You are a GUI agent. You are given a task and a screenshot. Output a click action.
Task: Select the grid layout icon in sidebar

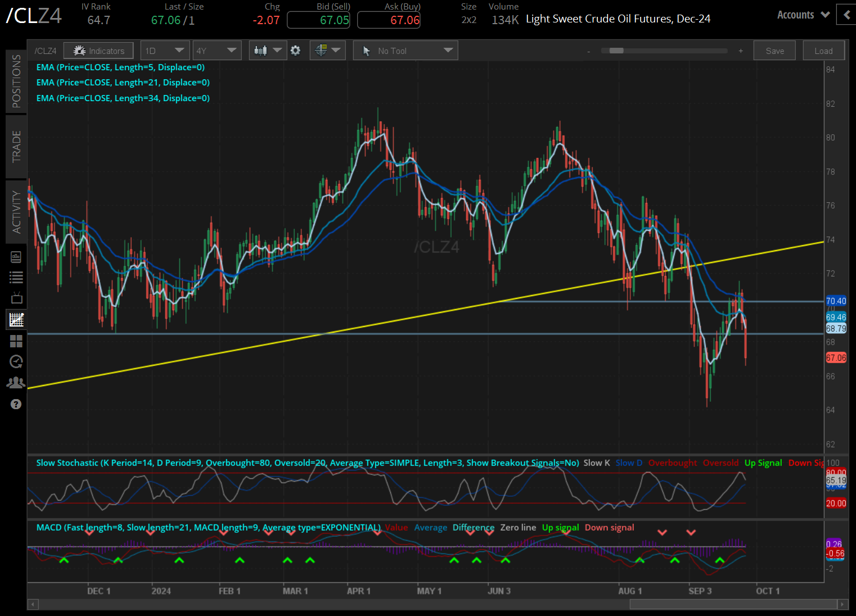pyautogui.click(x=16, y=341)
